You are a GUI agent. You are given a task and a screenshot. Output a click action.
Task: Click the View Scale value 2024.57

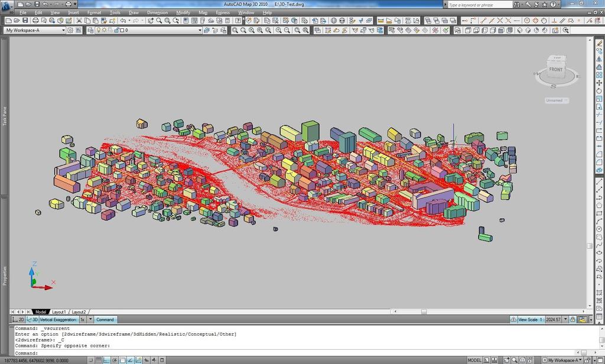coord(553,320)
